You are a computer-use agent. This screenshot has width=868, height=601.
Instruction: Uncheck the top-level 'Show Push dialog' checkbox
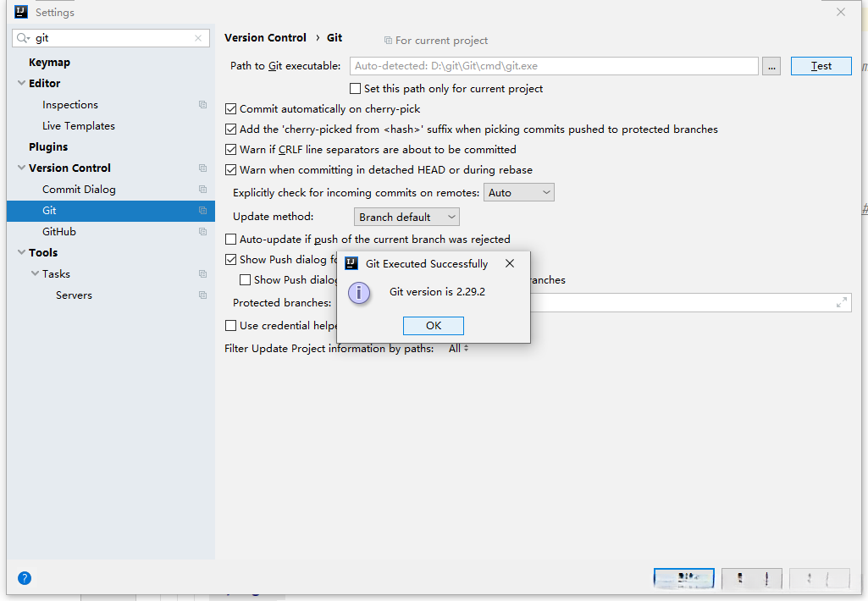(231, 260)
